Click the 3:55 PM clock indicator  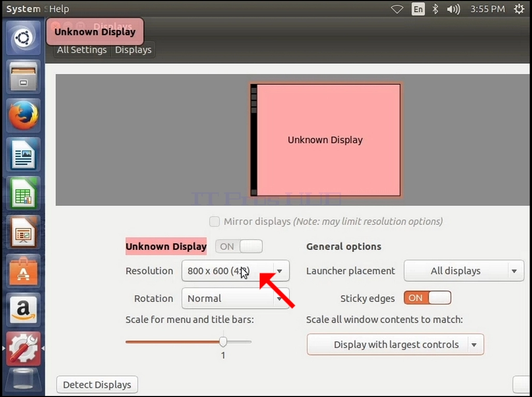[487, 9]
